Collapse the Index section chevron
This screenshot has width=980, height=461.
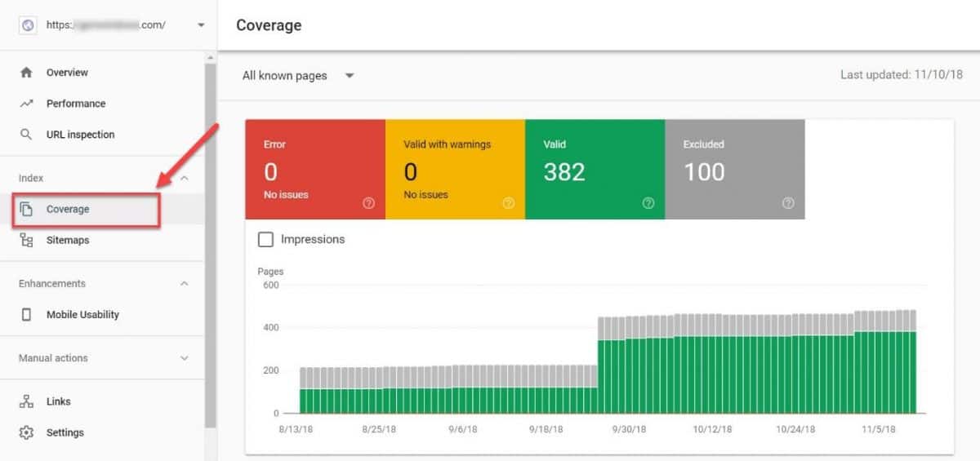click(x=185, y=178)
